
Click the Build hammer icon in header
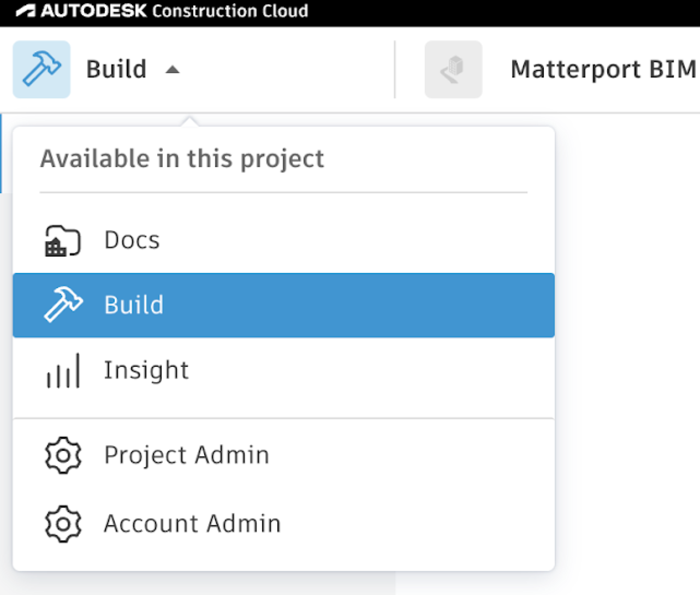click(41, 69)
